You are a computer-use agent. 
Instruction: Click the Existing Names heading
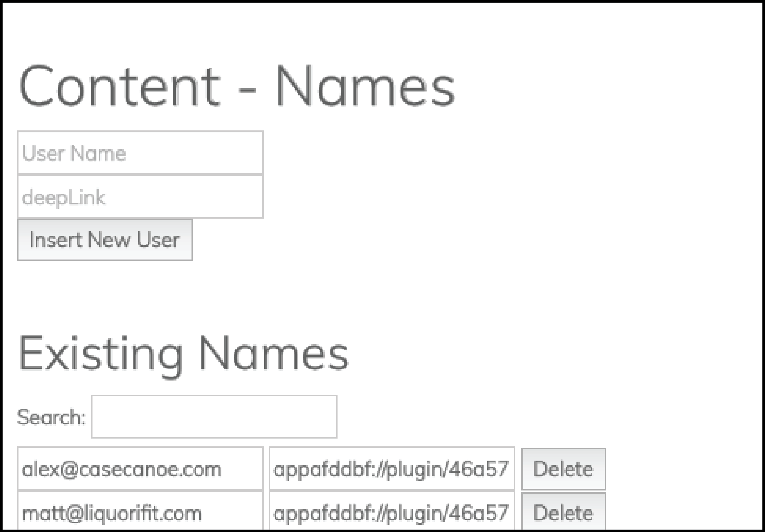[183, 353]
